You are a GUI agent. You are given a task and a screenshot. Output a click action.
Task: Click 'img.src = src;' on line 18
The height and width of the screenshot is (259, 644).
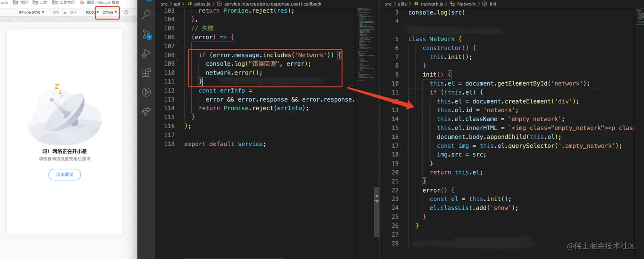click(461, 154)
